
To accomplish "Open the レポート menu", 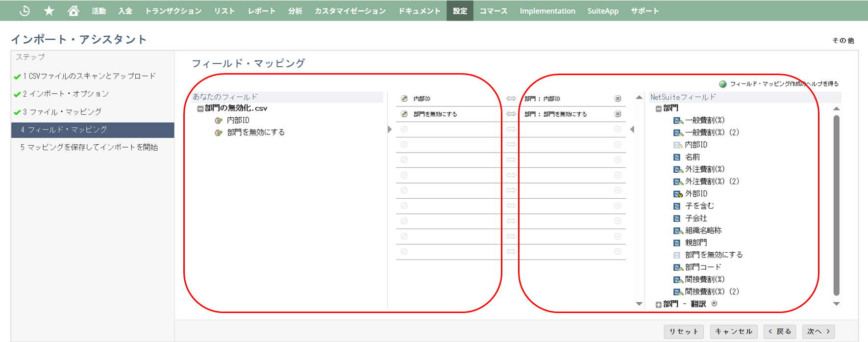I will pos(261,11).
